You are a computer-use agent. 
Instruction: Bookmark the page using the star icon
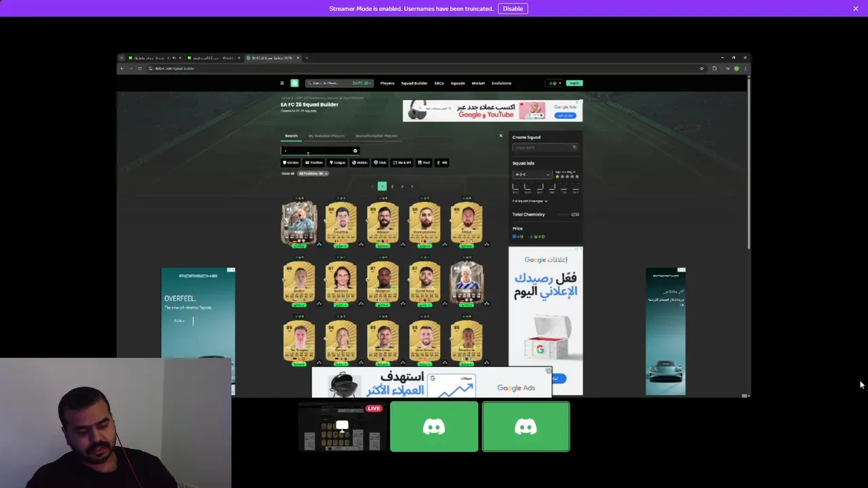[x=702, y=68]
